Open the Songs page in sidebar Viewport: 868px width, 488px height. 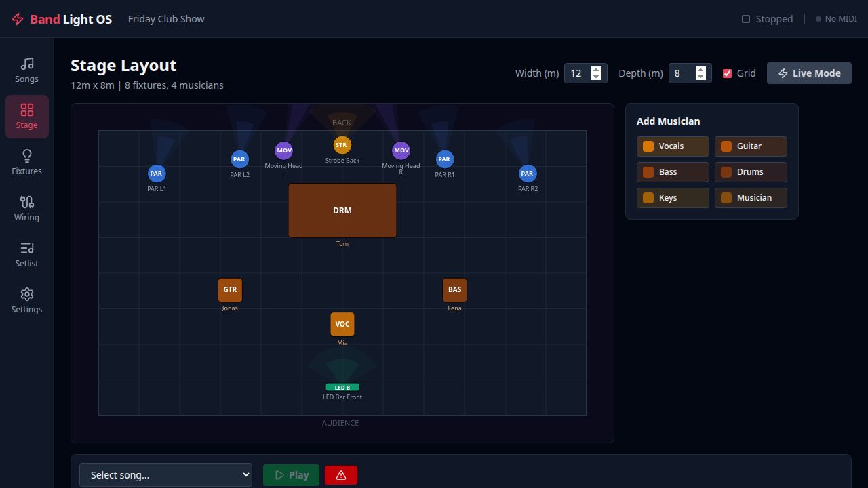[26, 70]
